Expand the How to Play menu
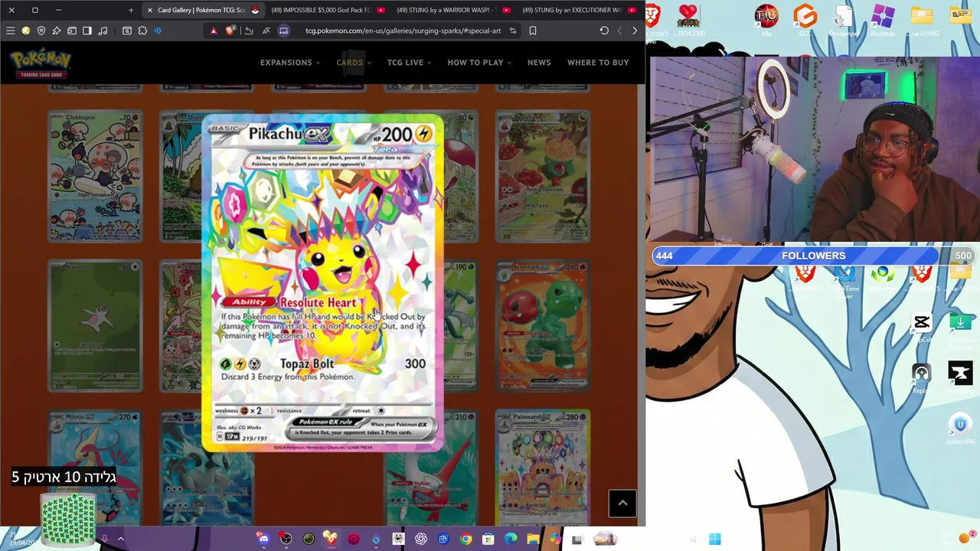980x551 pixels. 479,63
